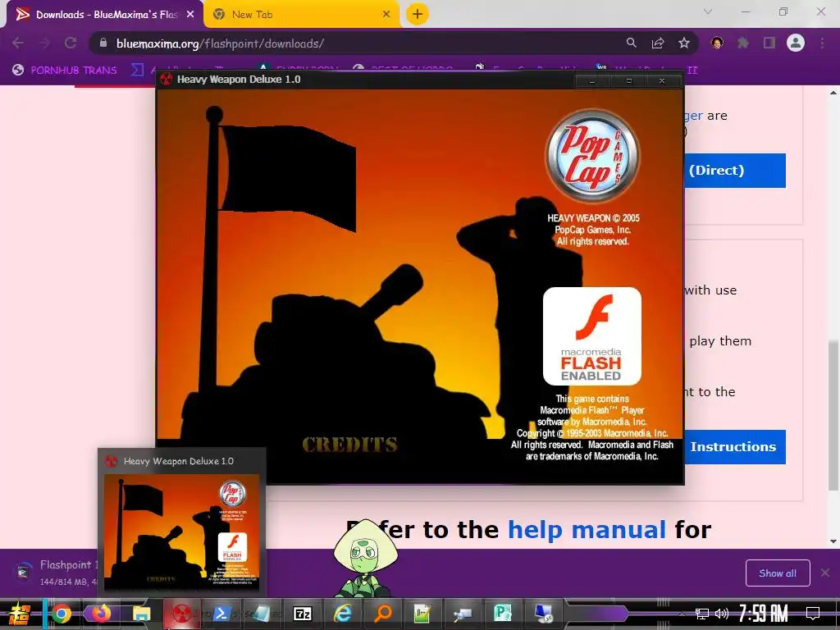Image resolution: width=840 pixels, height=630 pixels.
Task: Click the Heavy Weapon Deluxe title icon
Action: tap(166, 80)
